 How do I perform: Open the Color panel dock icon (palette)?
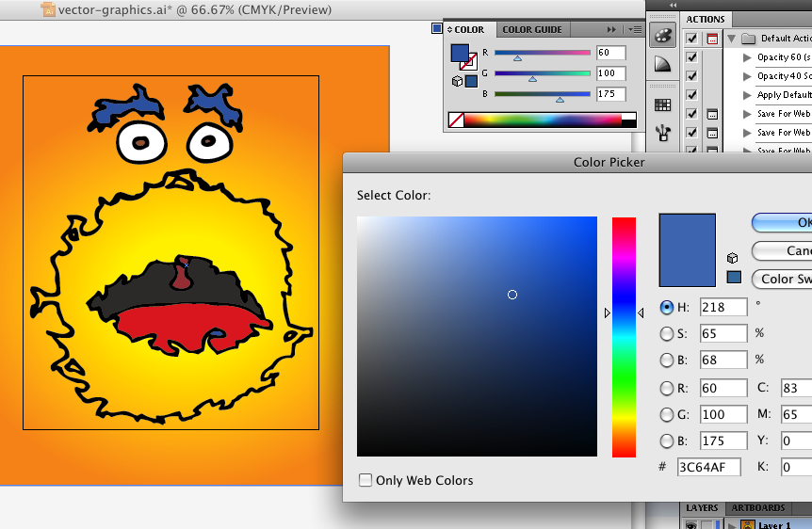pyautogui.click(x=662, y=36)
